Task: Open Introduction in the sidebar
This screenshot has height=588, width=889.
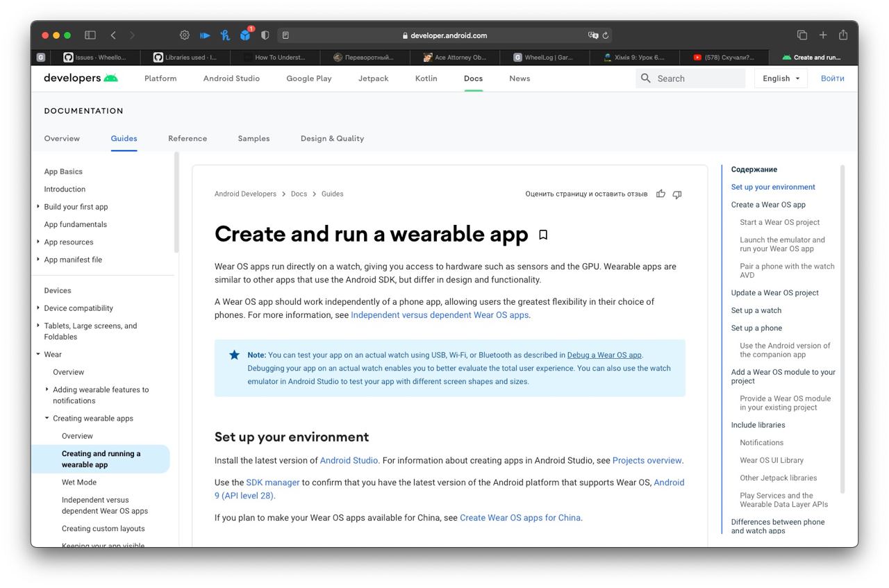Action: point(65,189)
